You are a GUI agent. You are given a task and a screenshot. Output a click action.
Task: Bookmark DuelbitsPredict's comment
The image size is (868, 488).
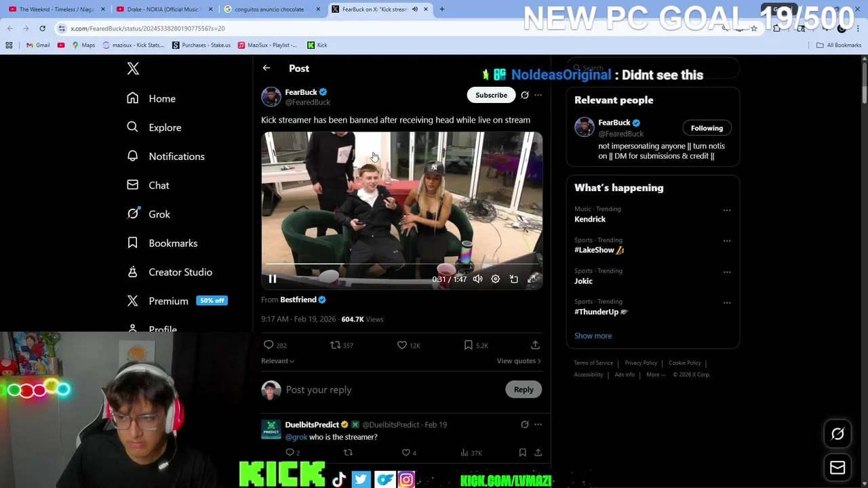[522, 452]
